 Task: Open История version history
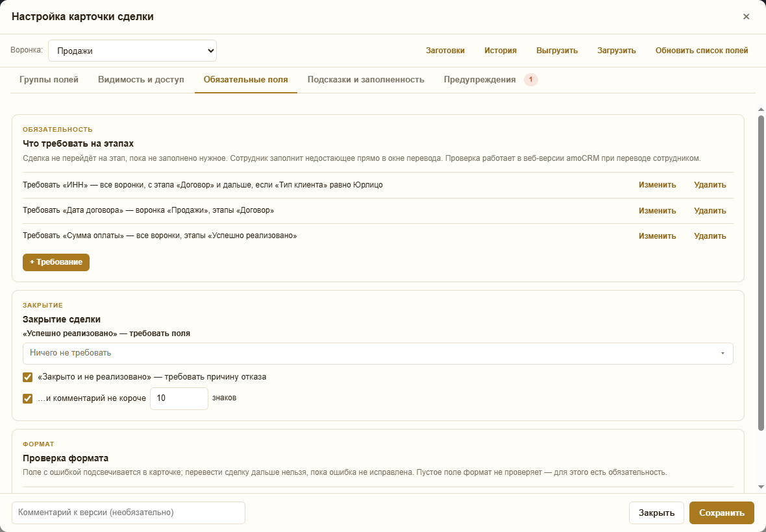click(500, 51)
